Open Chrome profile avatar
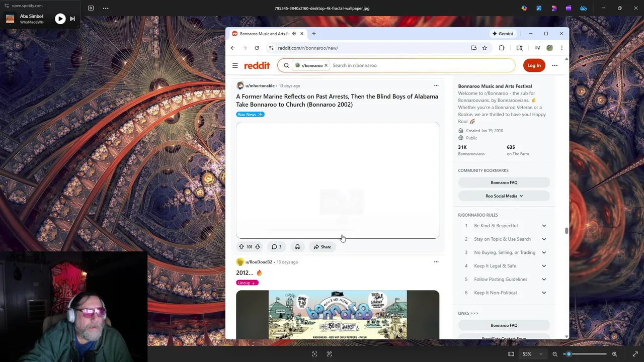Image resolution: width=644 pixels, height=362 pixels. (x=549, y=48)
